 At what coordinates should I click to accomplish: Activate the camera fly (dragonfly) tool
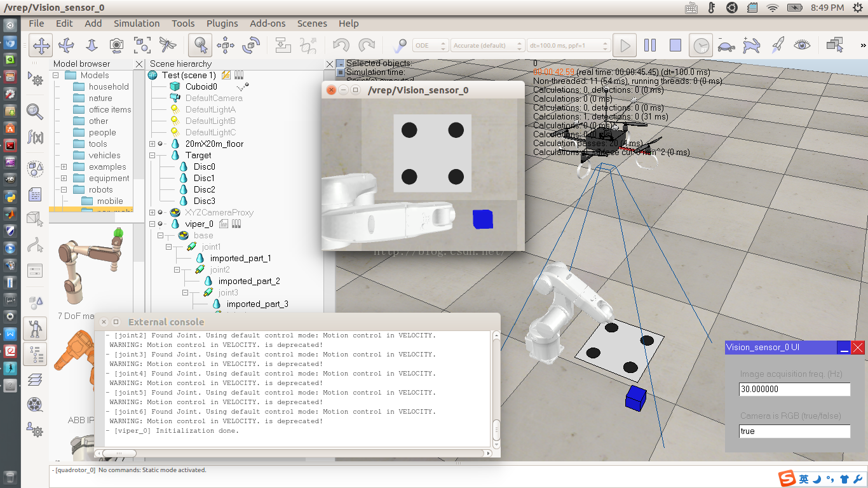pyautogui.click(x=167, y=45)
